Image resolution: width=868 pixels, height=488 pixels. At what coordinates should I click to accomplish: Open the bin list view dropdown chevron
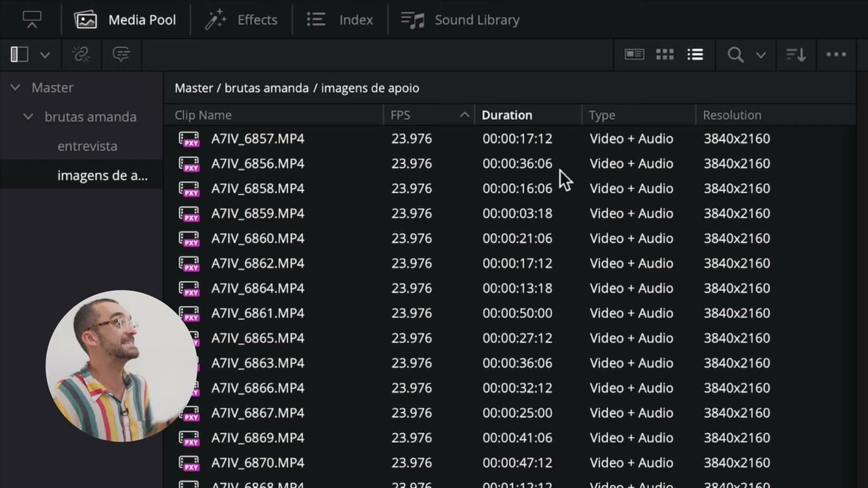[45, 55]
